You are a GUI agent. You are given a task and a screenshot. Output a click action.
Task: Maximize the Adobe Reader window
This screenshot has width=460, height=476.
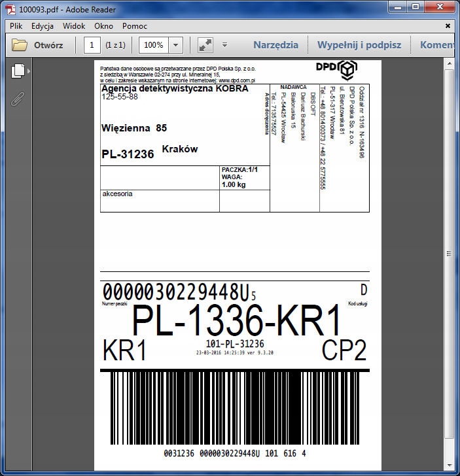pyautogui.click(x=416, y=7)
